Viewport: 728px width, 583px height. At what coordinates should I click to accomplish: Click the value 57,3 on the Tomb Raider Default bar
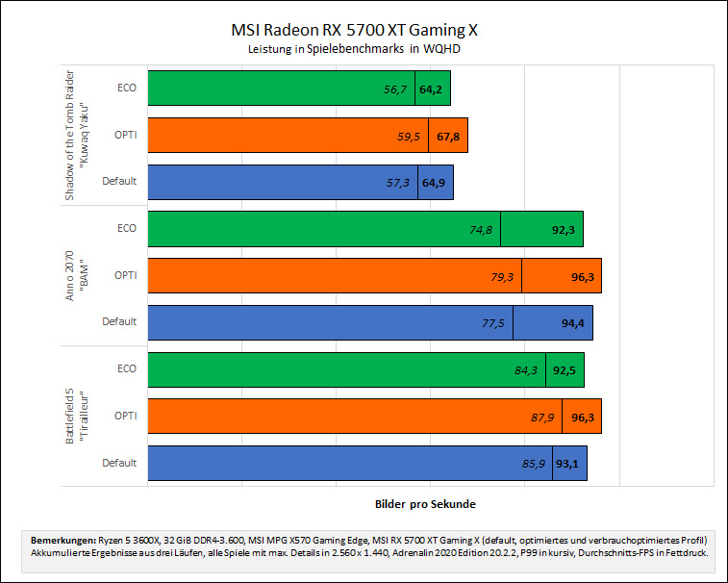coord(398,183)
